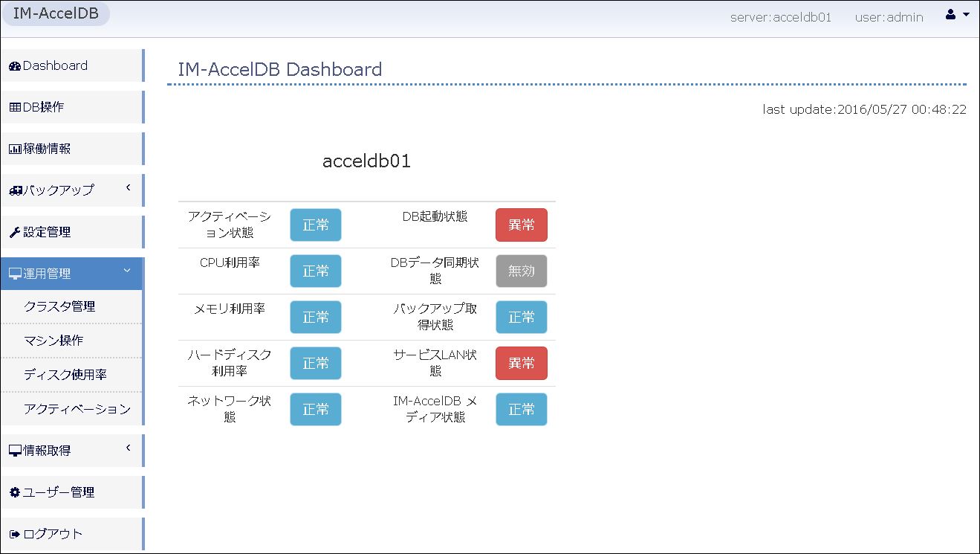Click the バックアップ truck icon
Viewport: 980px width, 554px height.
[x=16, y=191]
